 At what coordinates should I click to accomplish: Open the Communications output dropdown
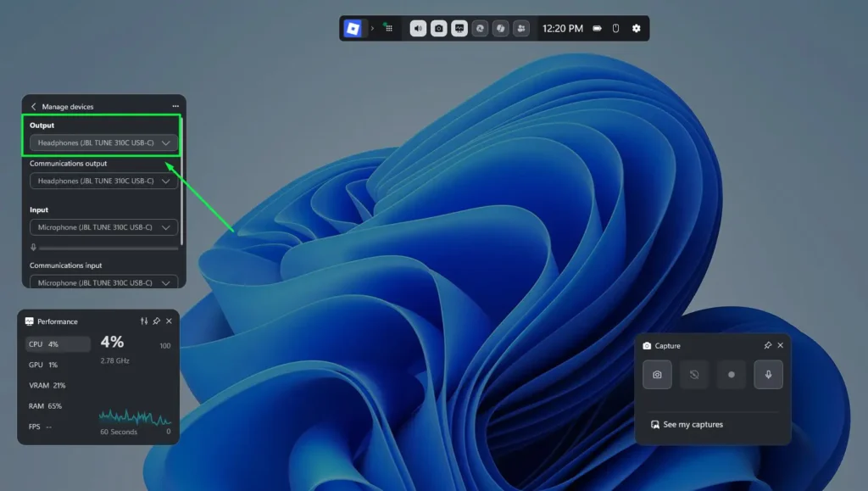pyautogui.click(x=103, y=181)
